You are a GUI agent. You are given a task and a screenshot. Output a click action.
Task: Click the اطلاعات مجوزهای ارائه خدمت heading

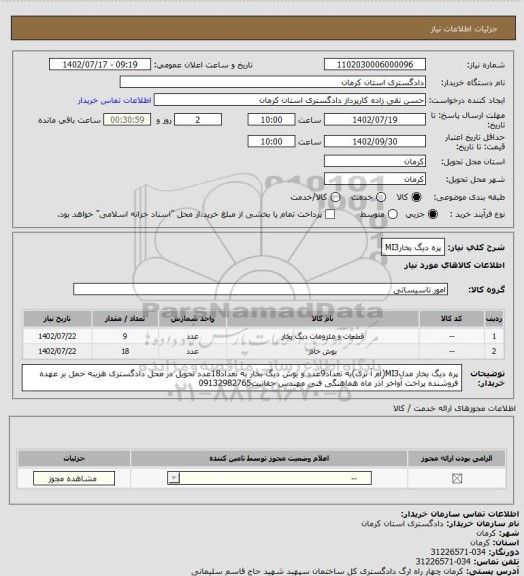coord(454,408)
